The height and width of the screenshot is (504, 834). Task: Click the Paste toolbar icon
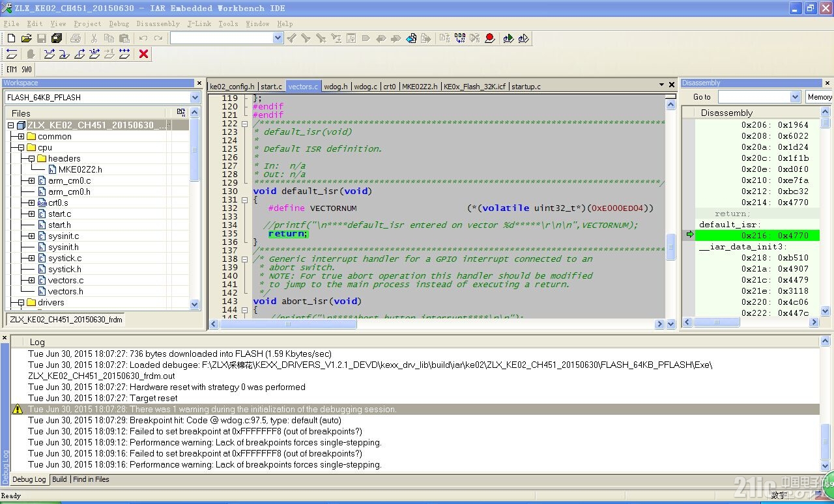[124, 38]
